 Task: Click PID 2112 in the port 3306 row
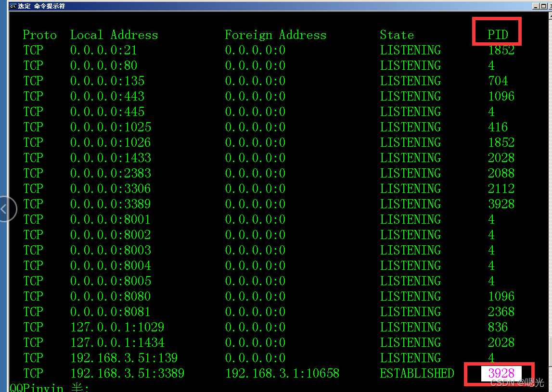[501, 189]
